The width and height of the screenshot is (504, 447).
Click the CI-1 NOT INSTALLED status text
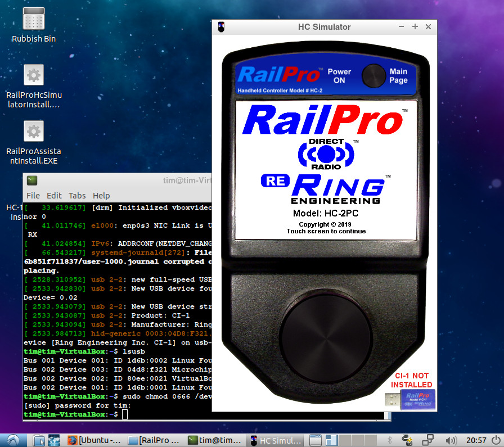[411, 380]
